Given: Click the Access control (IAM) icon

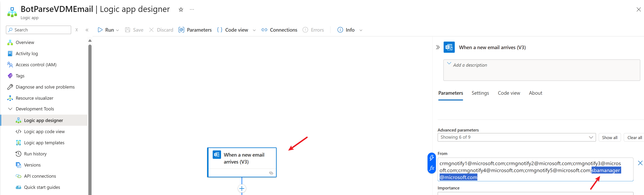Looking at the screenshot, I should coord(10,65).
